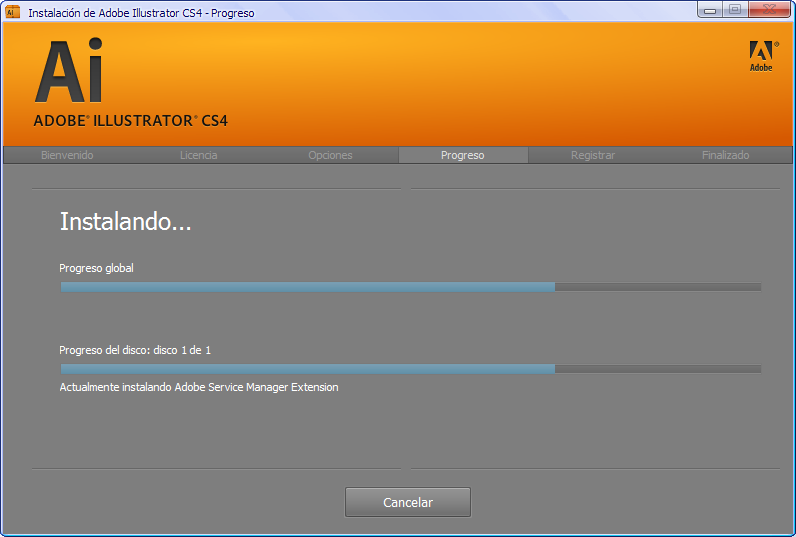This screenshot has width=796, height=537.
Task: Click the Adobe logo icon
Action: 762,56
